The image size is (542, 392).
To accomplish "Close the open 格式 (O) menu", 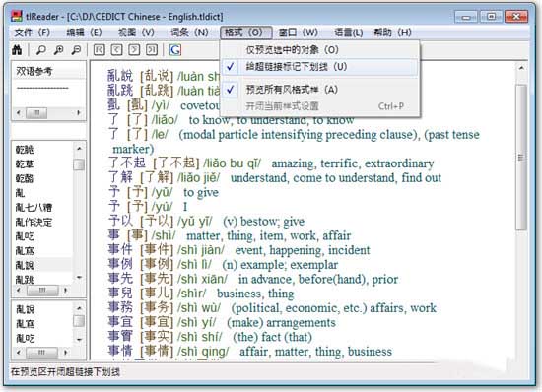I will 246,33.
